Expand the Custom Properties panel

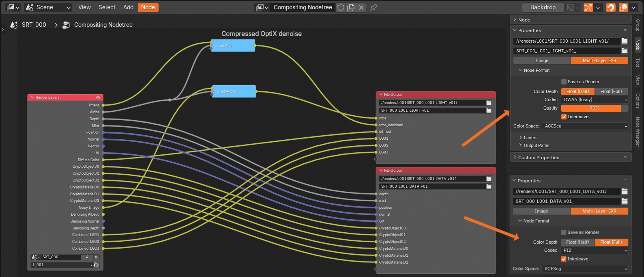click(538, 158)
